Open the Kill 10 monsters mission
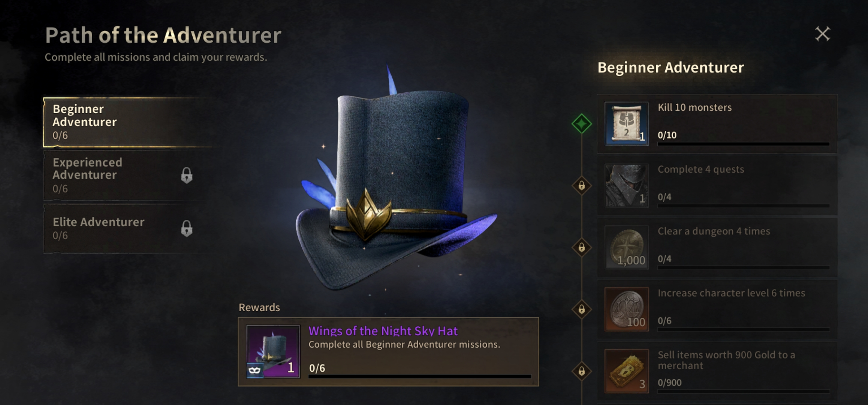Screen dimensions: 868x405 pos(717,124)
